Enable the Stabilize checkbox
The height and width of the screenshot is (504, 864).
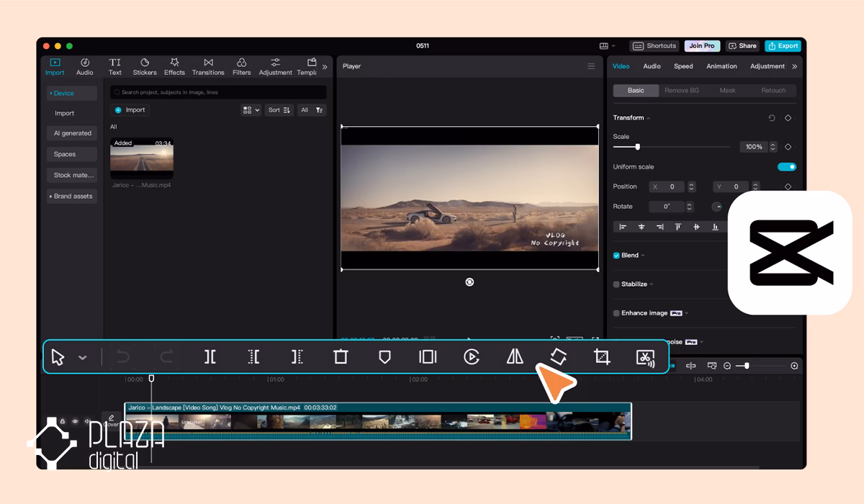(x=616, y=284)
